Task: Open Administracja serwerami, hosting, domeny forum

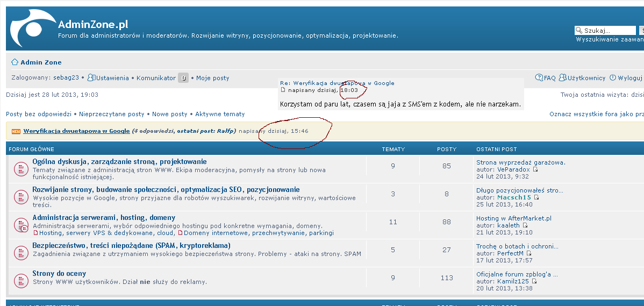Action: point(103,217)
